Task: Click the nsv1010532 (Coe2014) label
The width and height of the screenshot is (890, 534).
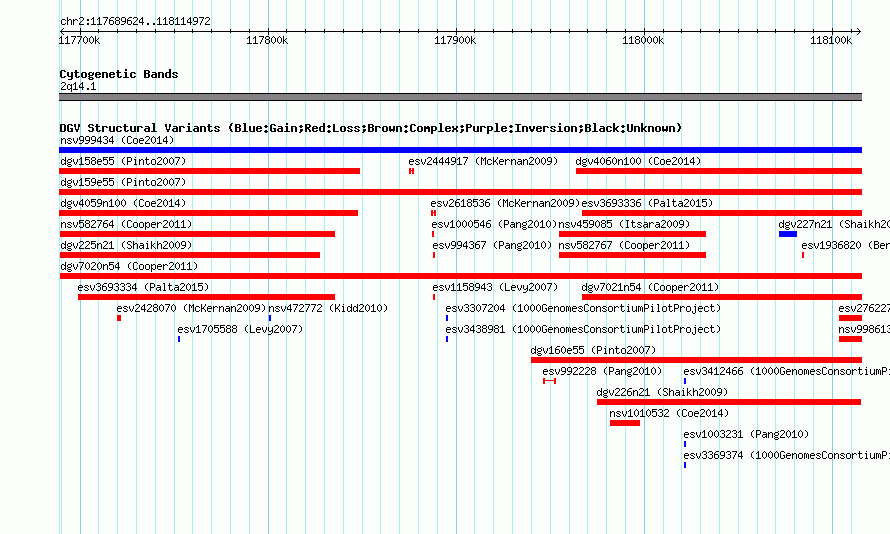Action: [x=669, y=413]
